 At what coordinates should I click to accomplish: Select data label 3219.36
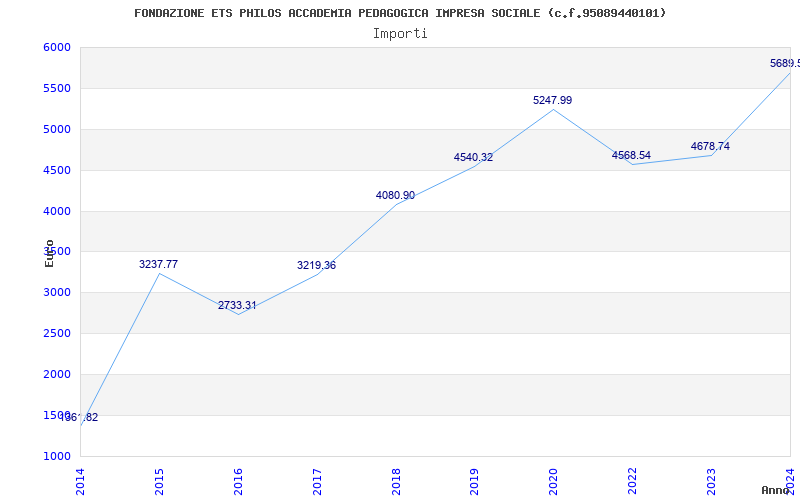[316, 265]
